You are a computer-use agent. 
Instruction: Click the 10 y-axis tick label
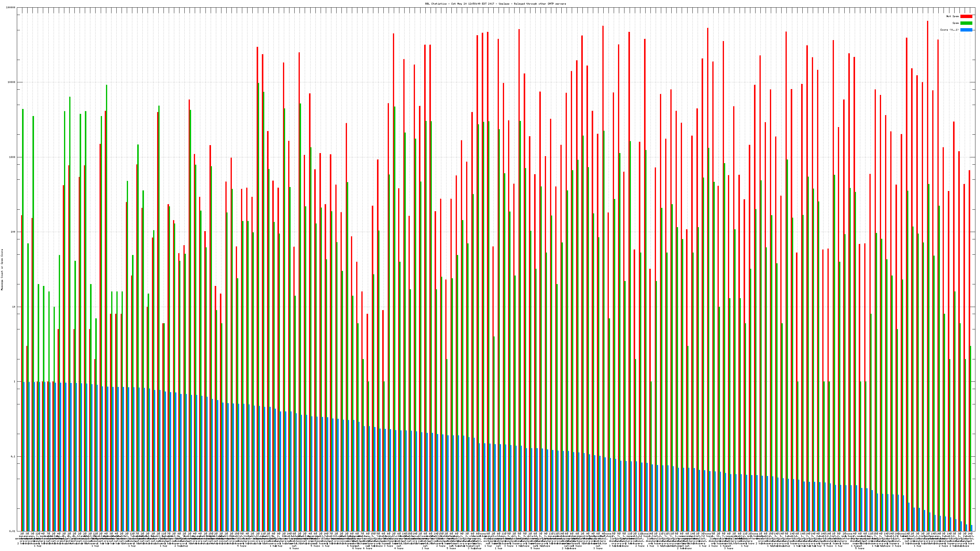coord(14,307)
